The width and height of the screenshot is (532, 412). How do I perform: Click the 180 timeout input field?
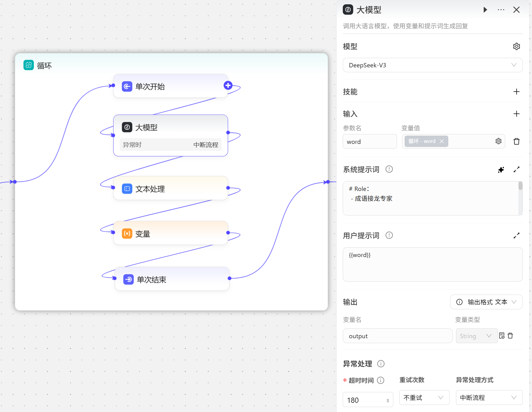pos(365,400)
